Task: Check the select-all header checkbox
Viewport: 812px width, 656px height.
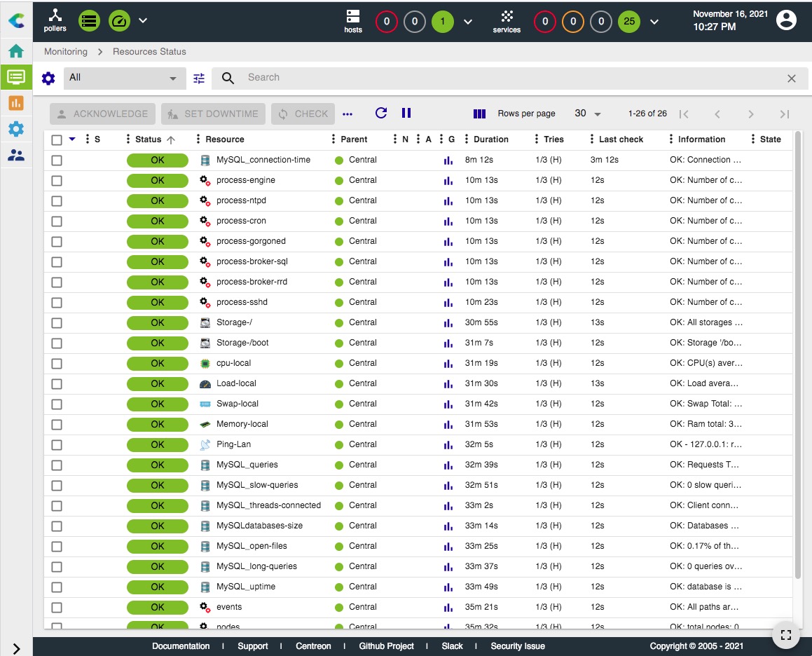Action: 57,140
